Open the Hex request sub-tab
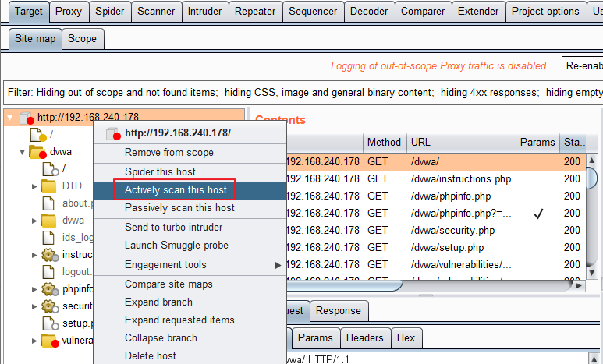The image size is (603, 364). pyautogui.click(x=406, y=338)
